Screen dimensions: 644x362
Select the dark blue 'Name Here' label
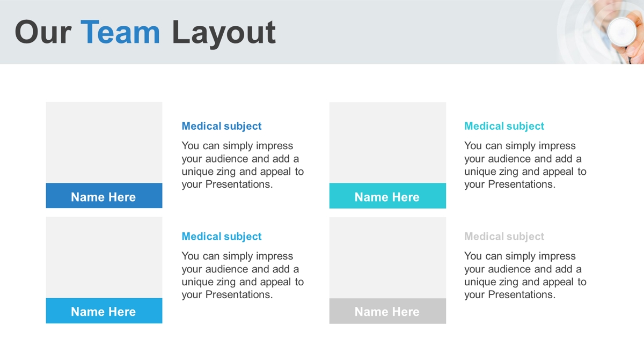tap(104, 196)
